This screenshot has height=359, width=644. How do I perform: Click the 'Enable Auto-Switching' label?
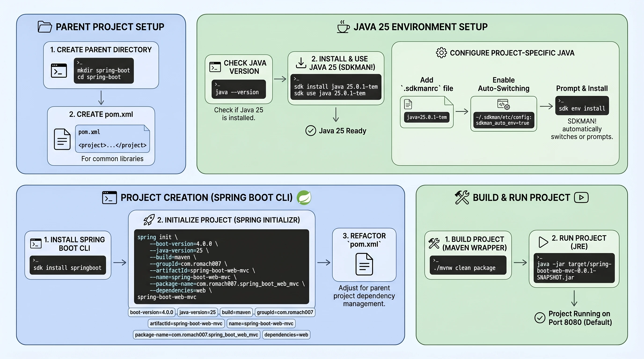coord(504,84)
